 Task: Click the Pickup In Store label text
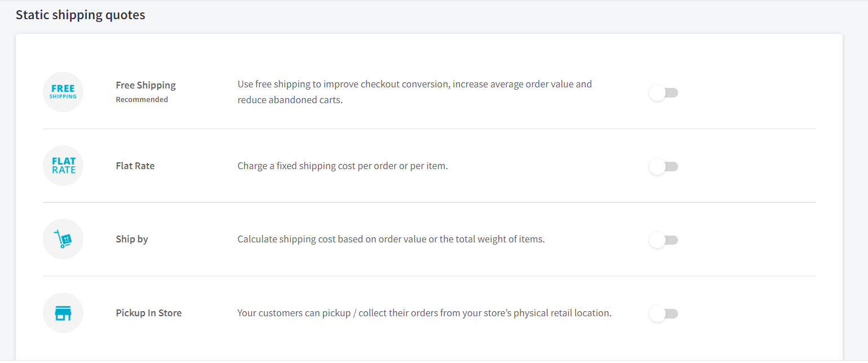149,313
